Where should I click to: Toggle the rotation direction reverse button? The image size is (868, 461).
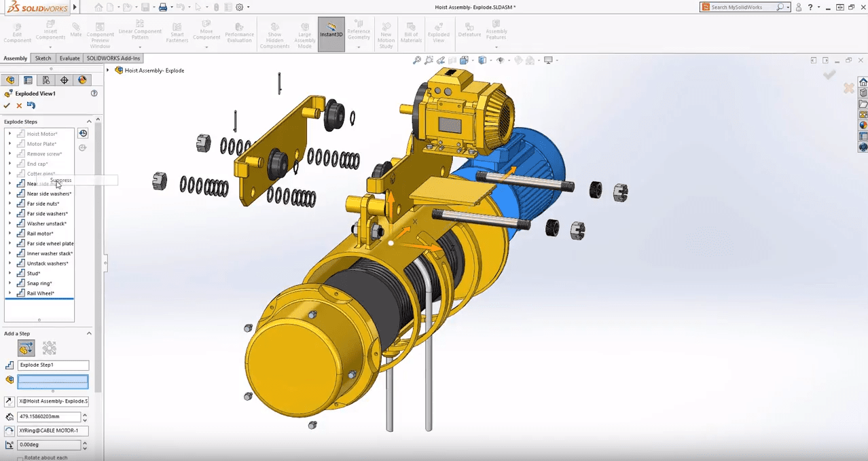click(10, 430)
